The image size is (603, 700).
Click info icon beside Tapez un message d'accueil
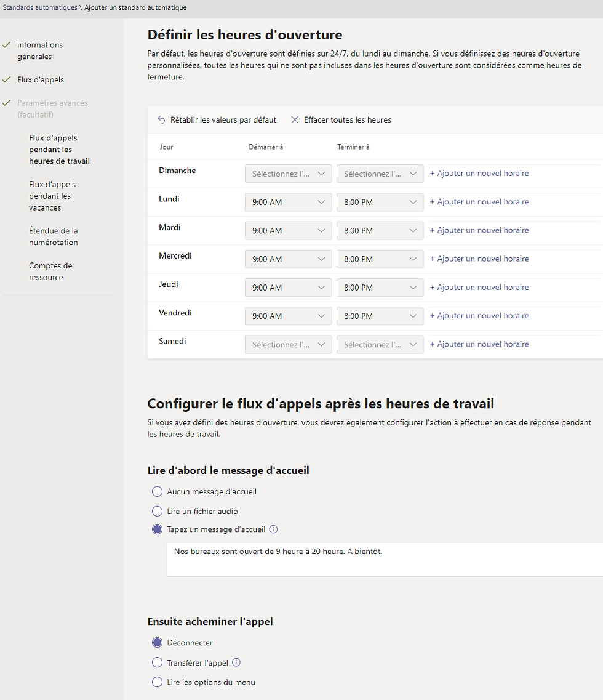(x=274, y=529)
